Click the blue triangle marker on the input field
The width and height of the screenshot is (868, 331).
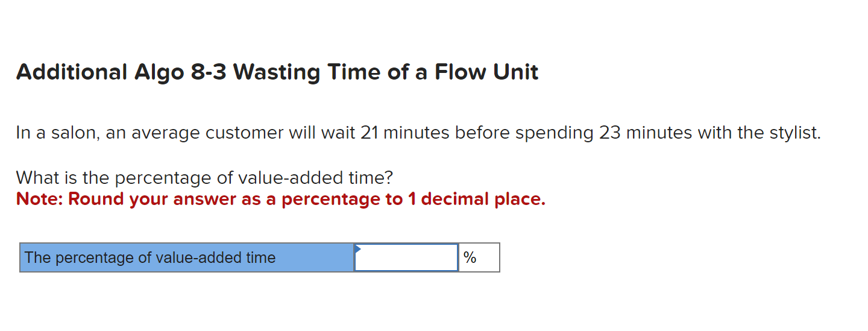click(x=357, y=248)
